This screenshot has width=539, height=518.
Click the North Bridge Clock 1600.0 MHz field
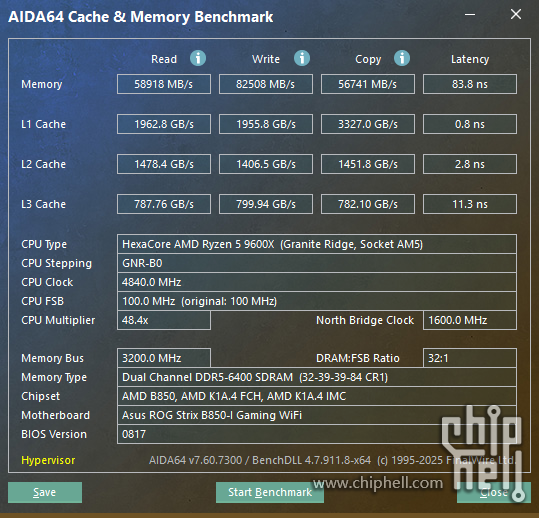[470, 320]
